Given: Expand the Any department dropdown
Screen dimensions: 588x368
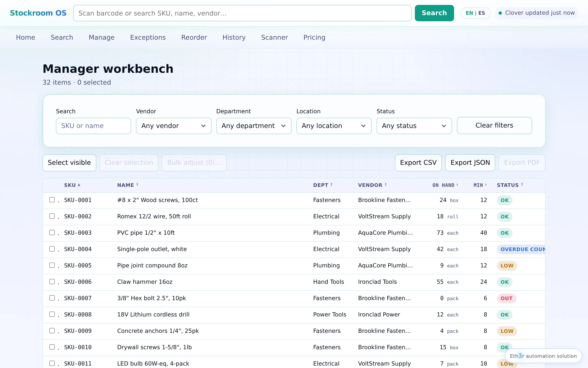Looking at the screenshot, I should click(254, 126).
